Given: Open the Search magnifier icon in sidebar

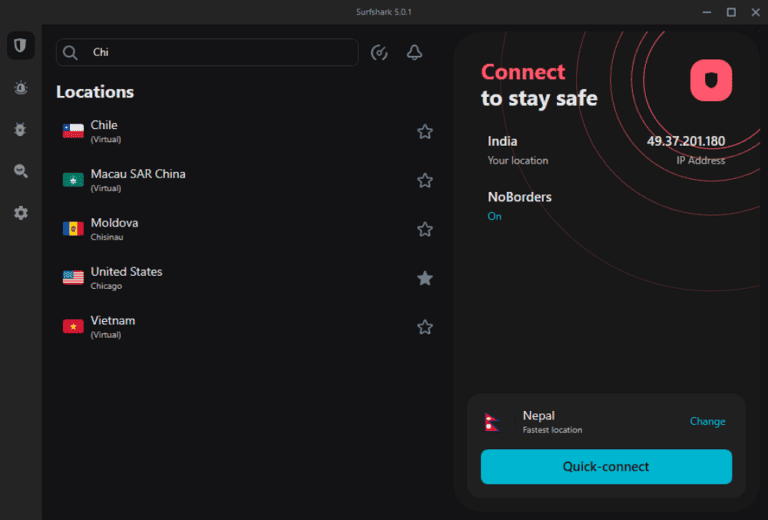Looking at the screenshot, I should [x=20, y=171].
